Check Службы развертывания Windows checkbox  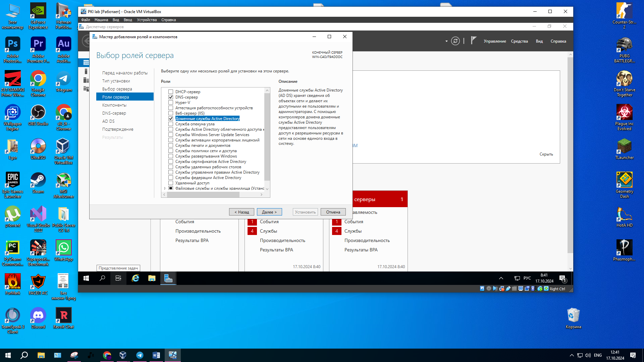pyautogui.click(x=171, y=156)
